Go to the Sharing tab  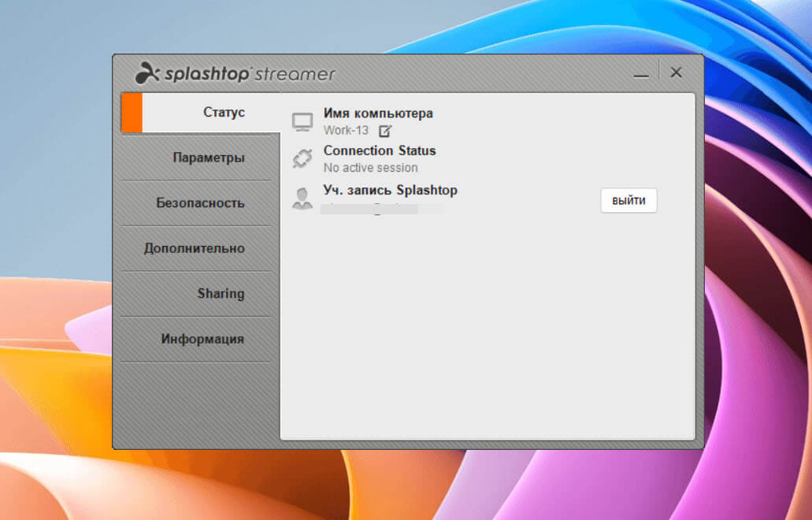click(x=196, y=294)
